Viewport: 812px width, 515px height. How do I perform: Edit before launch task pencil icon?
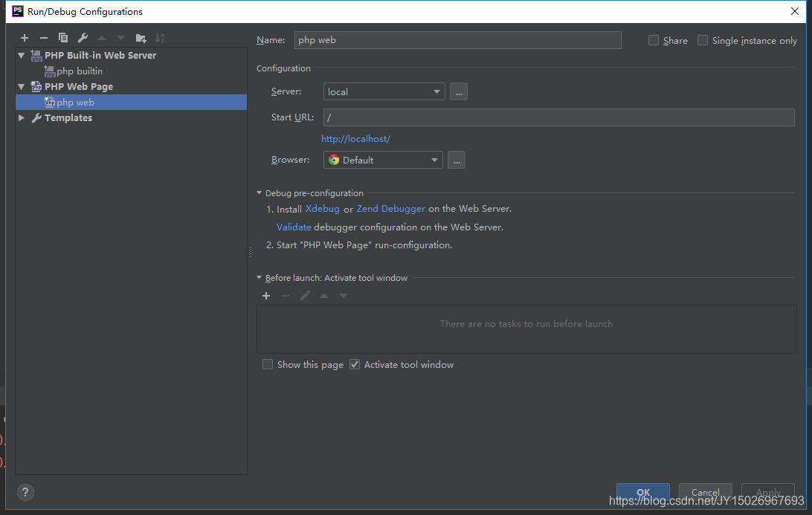tap(305, 296)
